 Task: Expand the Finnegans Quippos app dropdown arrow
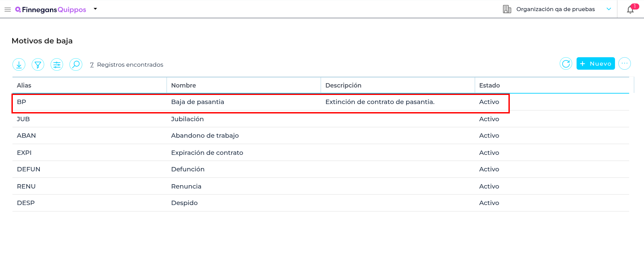click(95, 9)
